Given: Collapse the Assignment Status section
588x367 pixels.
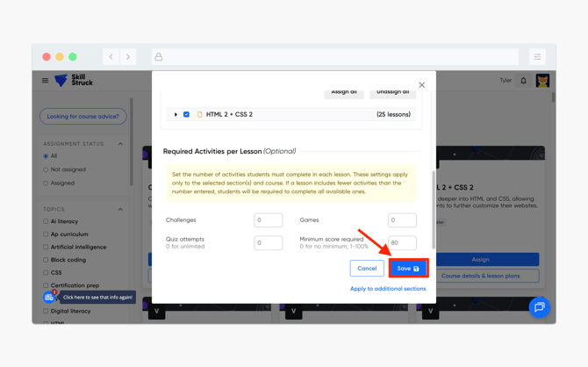Looking at the screenshot, I should pyautogui.click(x=120, y=144).
